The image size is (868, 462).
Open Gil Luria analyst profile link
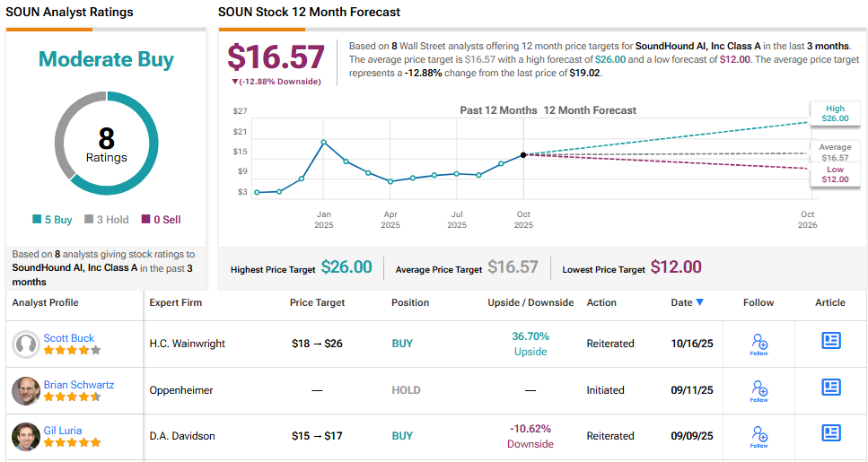63,431
